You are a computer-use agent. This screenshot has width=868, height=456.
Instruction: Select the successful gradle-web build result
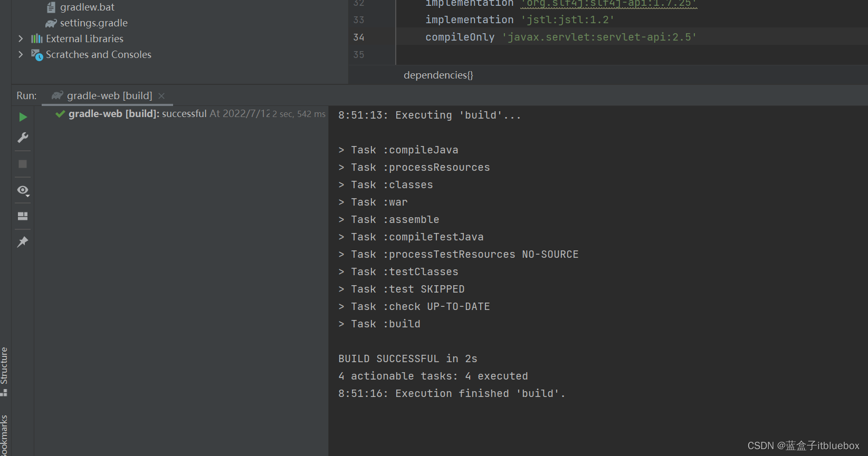190,114
